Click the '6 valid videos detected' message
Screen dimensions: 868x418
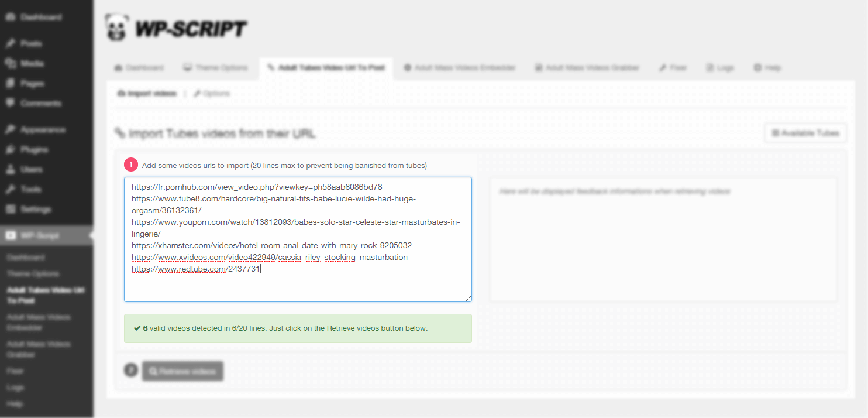pyautogui.click(x=298, y=328)
